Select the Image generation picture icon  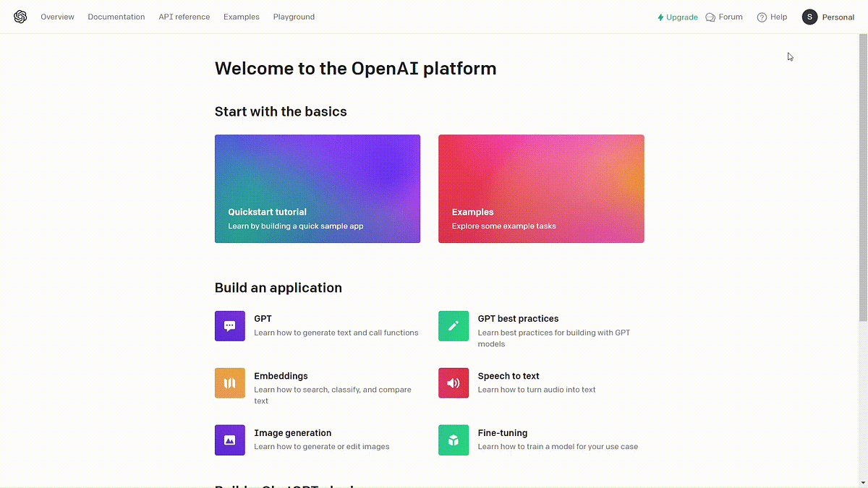(229, 440)
